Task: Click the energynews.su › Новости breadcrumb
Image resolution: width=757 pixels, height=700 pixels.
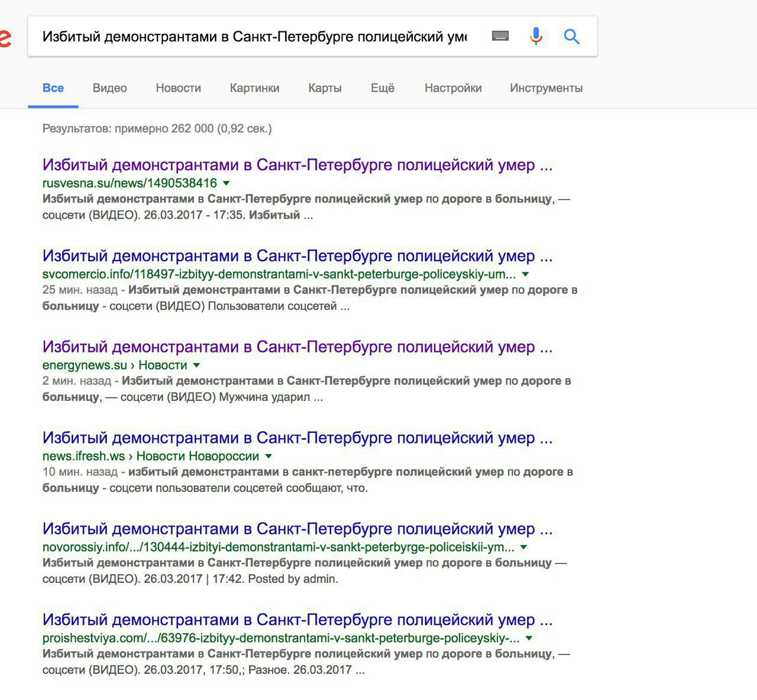Action: point(115,365)
